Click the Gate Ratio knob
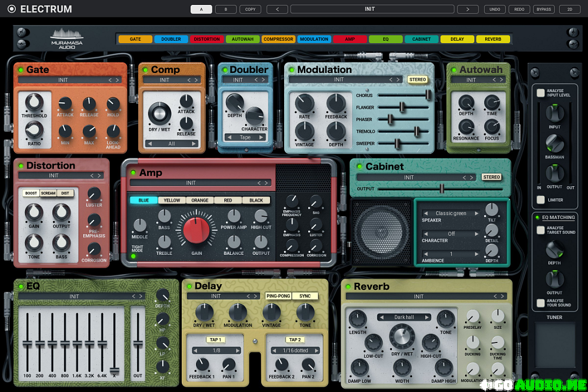The width and height of the screenshot is (588, 392). click(34, 131)
